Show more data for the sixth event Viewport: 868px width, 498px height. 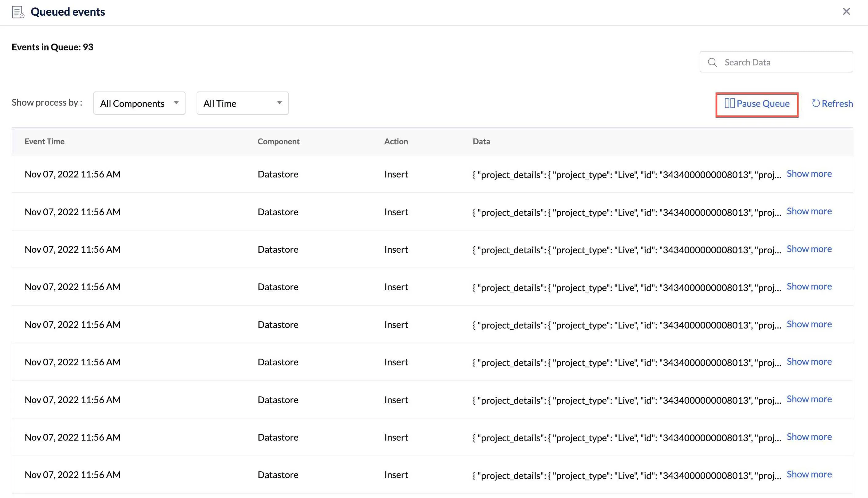[x=809, y=362]
